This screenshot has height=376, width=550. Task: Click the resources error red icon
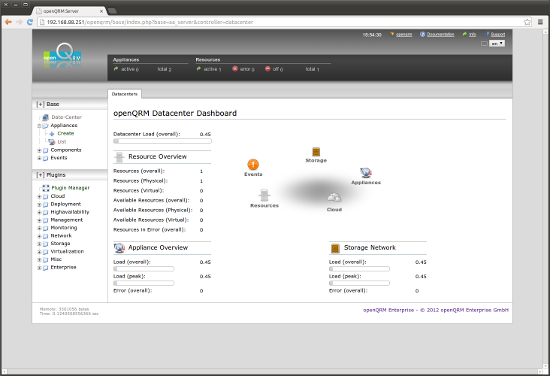235,69
